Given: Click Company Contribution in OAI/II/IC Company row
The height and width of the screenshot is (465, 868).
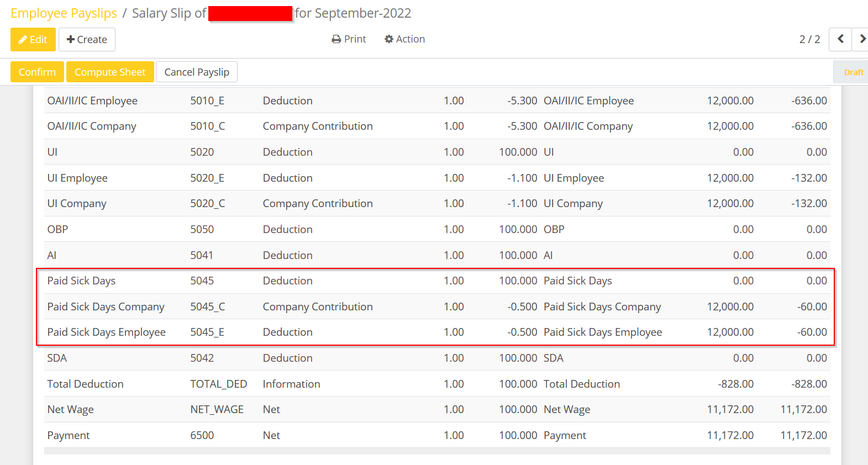Looking at the screenshot, I should [318, 126].
